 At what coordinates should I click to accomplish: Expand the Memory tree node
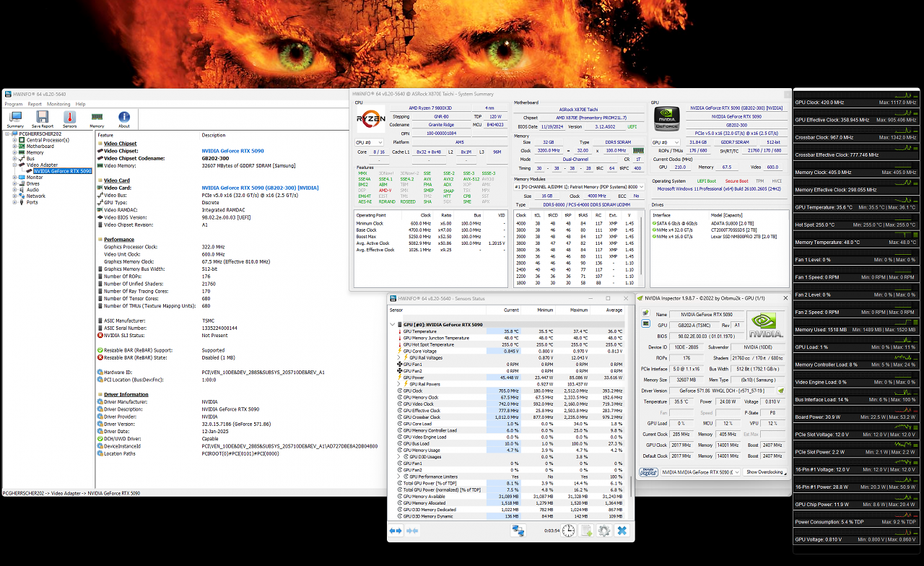pos(14,152)
